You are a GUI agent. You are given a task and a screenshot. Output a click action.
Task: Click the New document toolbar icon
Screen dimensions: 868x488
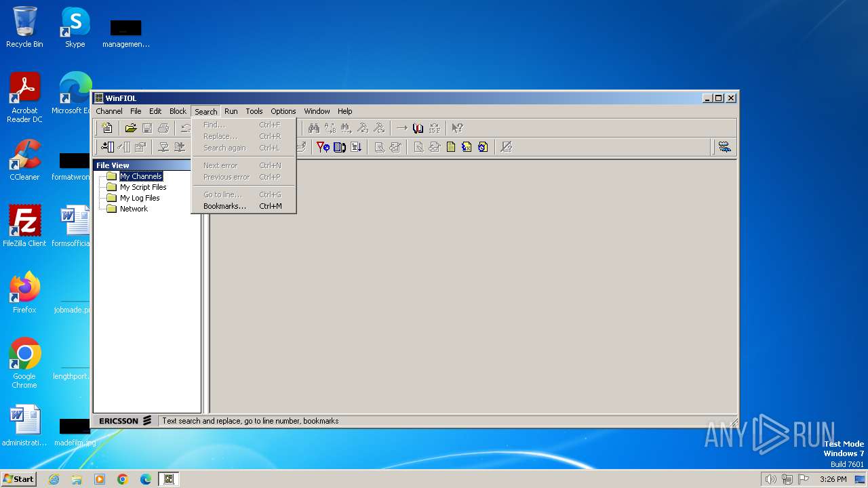[x=107, y=127]
